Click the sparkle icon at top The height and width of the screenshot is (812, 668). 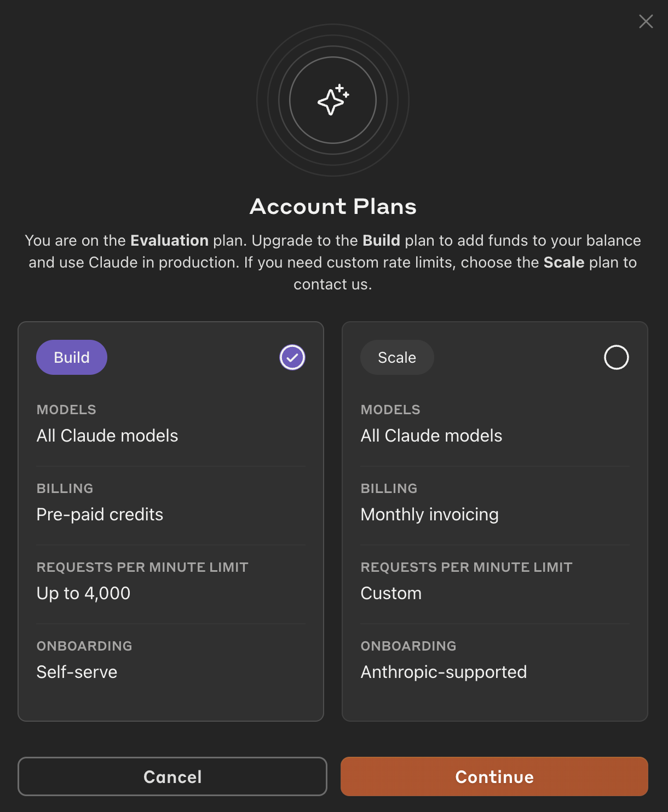pyautogui.click(x=333, y=100)
